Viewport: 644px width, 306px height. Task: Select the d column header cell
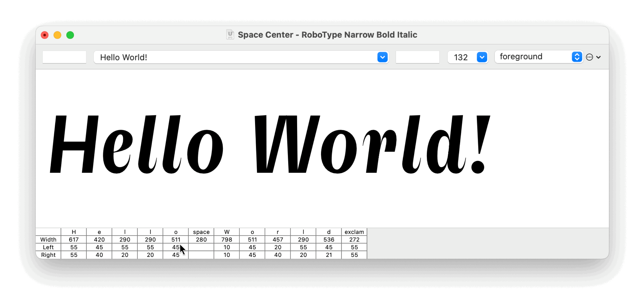pyautogui.click(x=329, y=232)
